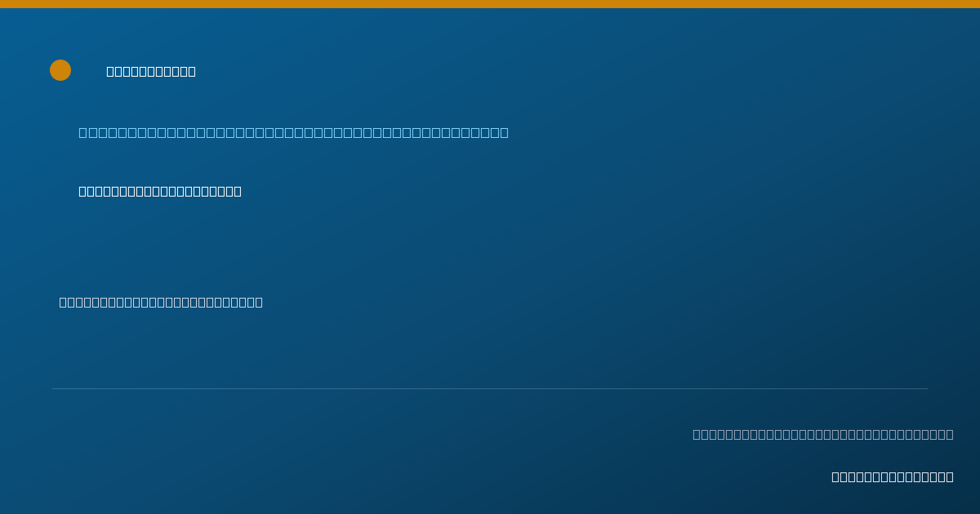
Task: Click the orange accent bar at top
Action: point(490,4)
